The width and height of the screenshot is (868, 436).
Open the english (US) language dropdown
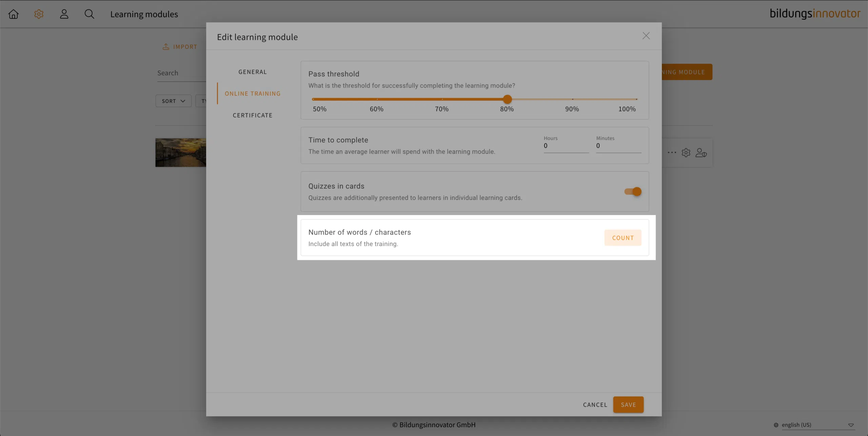tap(814, 425)
